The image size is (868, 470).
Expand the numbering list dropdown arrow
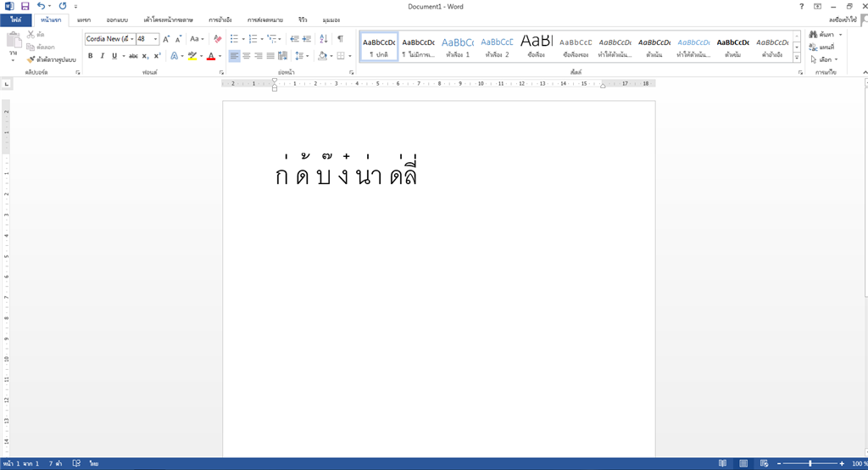click(x=262, y=39)
